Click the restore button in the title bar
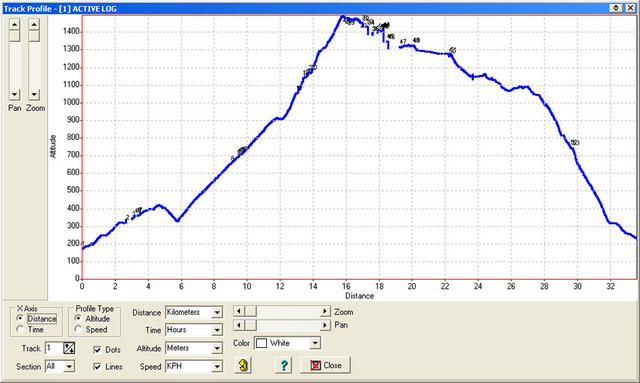This screenshot has height=383, width=640. coord(616,8)
